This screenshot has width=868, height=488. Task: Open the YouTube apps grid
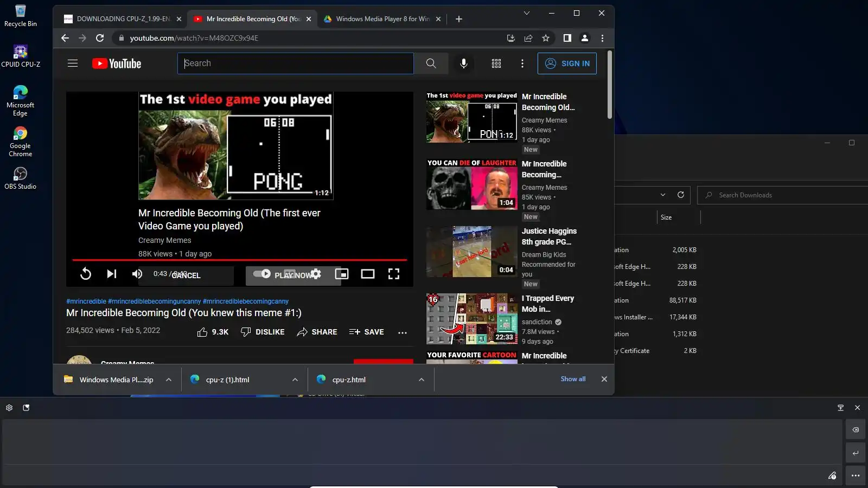[496, 63]
